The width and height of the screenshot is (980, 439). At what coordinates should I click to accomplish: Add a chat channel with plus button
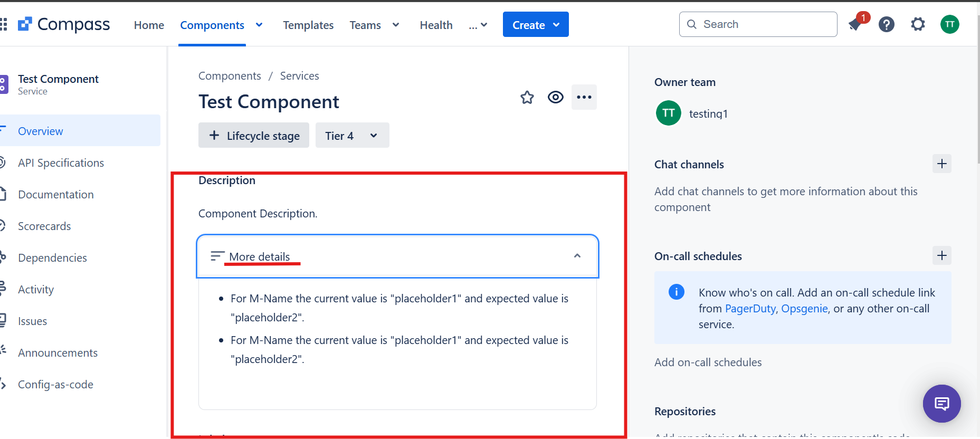pyautogui.click(x=942, y=164)
